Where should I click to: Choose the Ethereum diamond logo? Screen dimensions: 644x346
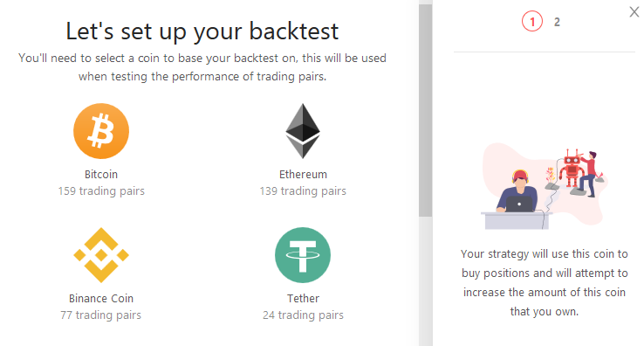[x=303, y=131]
